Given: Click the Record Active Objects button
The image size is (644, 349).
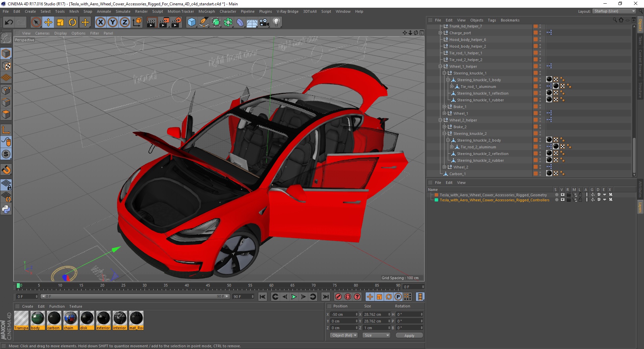Looking at the screenshot, I should click(338, 297).
